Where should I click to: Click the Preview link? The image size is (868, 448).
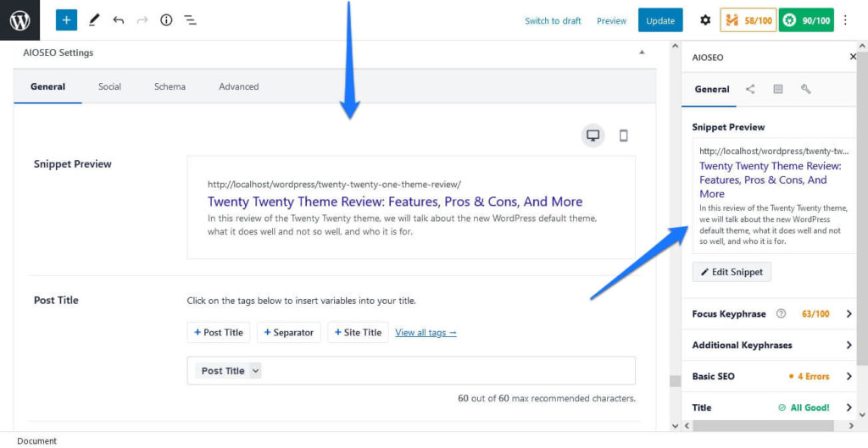point(612,21)
